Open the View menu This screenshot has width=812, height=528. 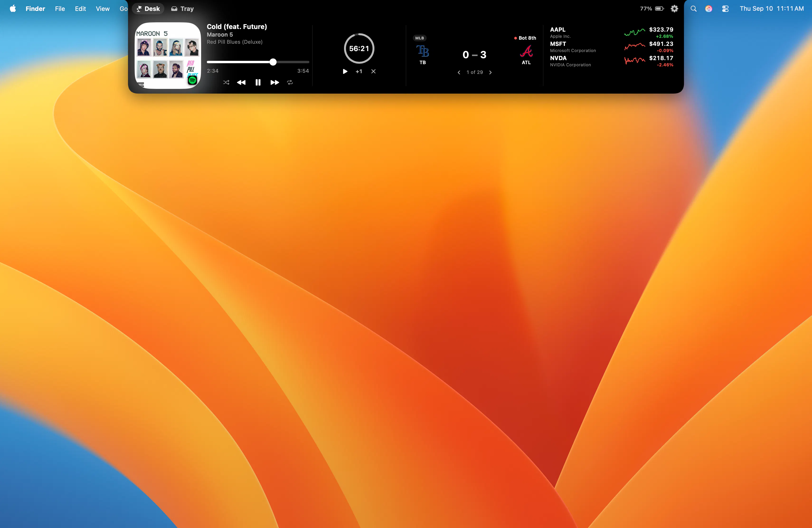pos(103,9)
